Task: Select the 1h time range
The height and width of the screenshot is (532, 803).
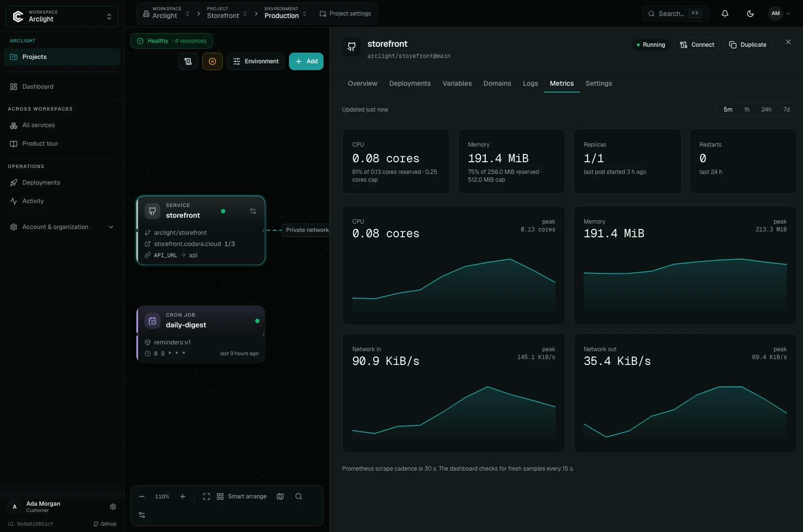Action: [746, 110]
